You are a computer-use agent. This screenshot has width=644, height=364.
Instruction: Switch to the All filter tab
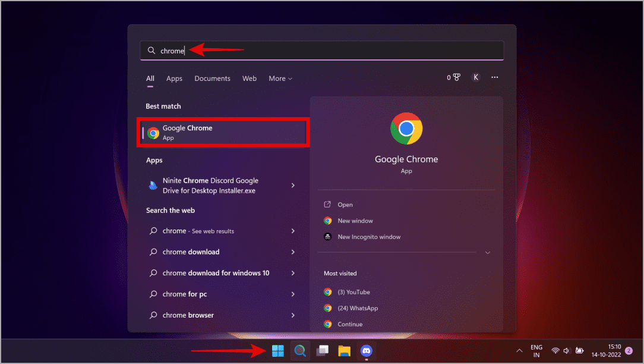(x=150, y=78)
